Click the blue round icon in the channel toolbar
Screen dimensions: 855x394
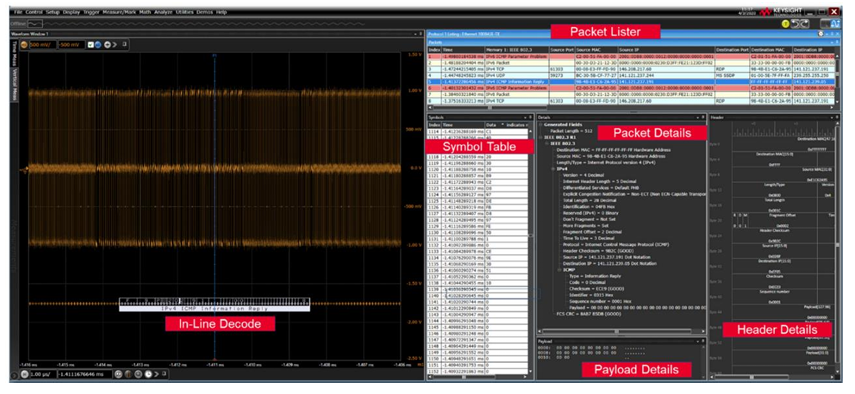pos(98,44)
